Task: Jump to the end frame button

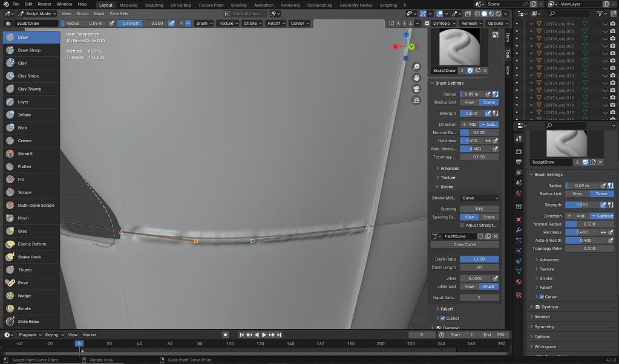Action: point(279,335)
